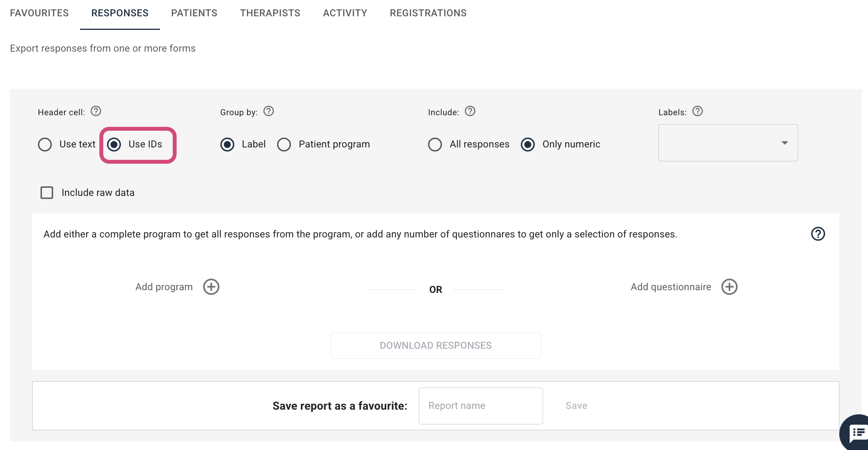The image size is (868, 450).
Task: Click the Report name input field
Action: click(x=481, y=406)
